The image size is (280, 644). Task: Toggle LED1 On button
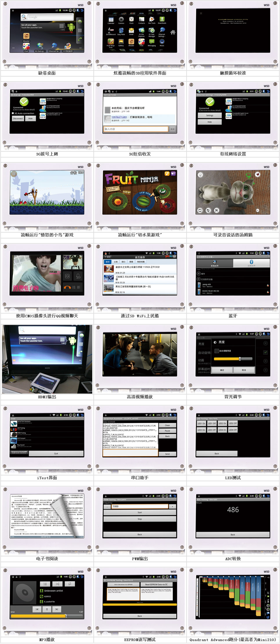[x=201, y=423]
